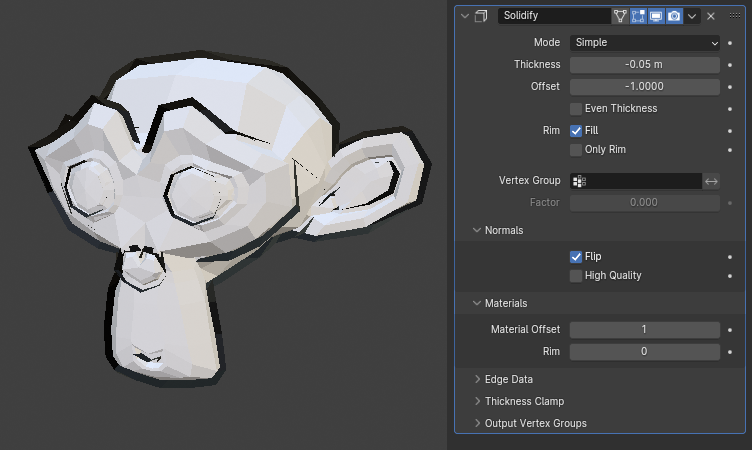The image size is (752, 450).
Task: Click the animate dot beside Materials Rim
Action: (730, 352)
